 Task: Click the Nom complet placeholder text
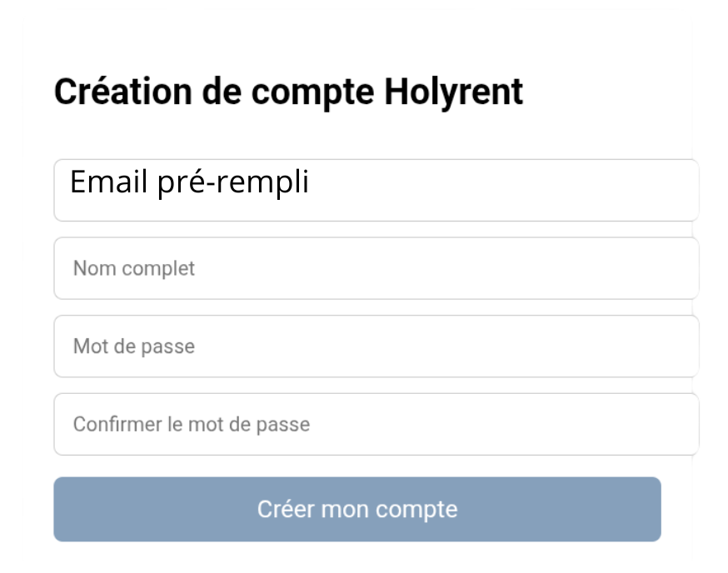tap(134, 267)
